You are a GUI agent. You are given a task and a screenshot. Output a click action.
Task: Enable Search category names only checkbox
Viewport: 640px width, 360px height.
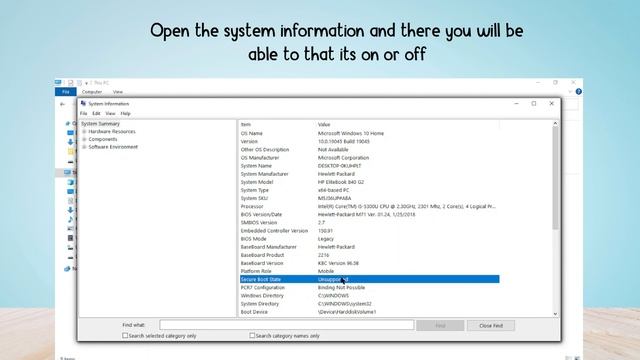click(252, 336)
